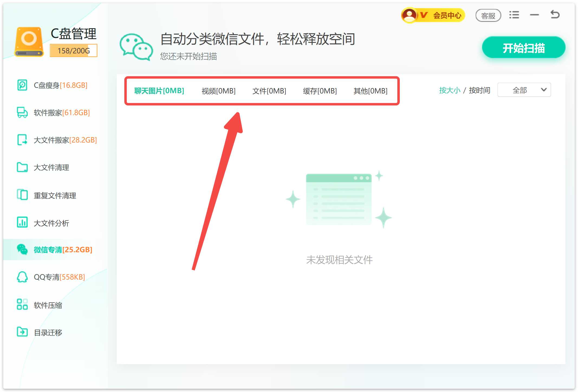The image size is (578, 392).
Task: Open the 全部 filter dropdown
Action: pyautogui.click(x=524, y=90)
